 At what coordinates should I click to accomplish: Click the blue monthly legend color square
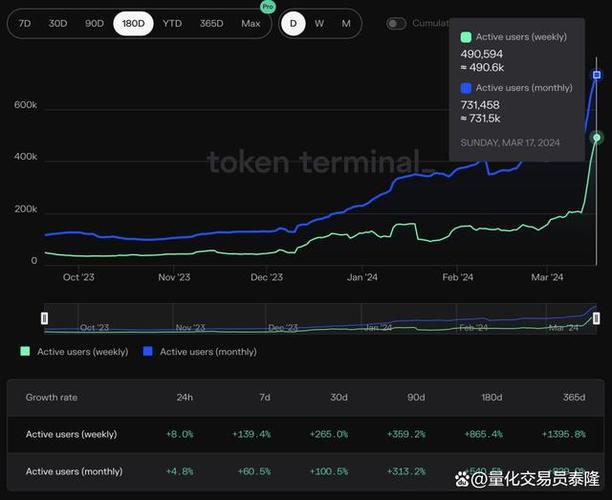point(148,351)
